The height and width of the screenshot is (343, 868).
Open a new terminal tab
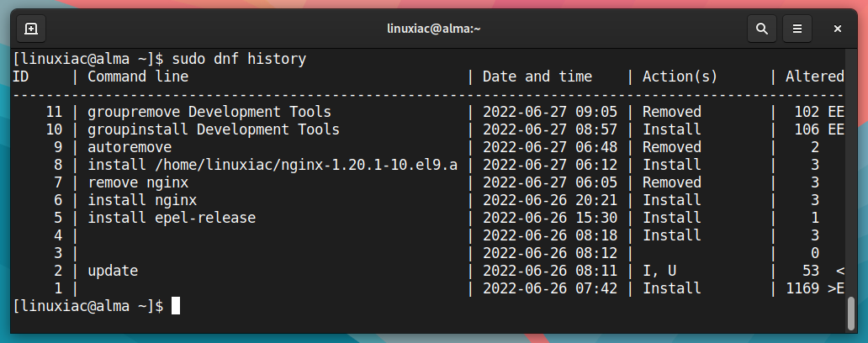click(x=31, y=29)
